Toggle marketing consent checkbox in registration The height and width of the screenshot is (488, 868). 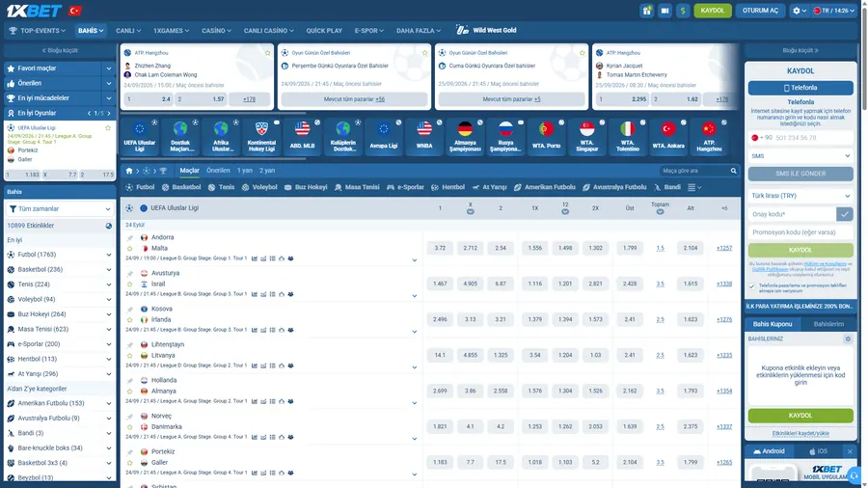tap(751, 286)
